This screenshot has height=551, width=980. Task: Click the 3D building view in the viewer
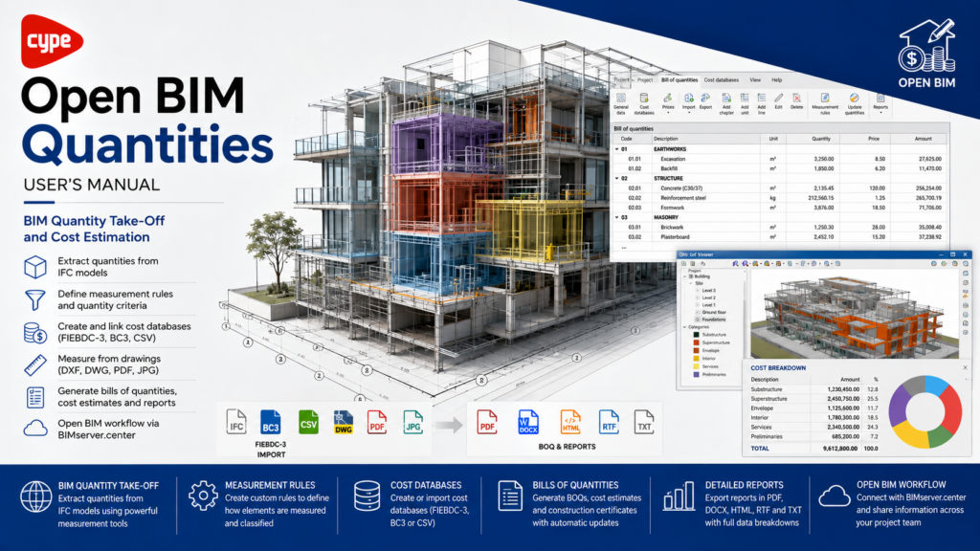(x=855, y=314)
